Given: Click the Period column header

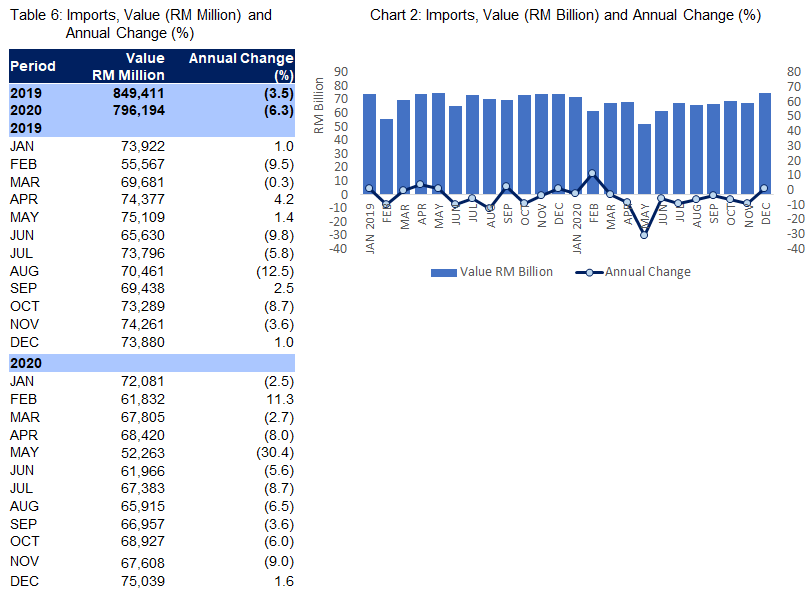Looking at the screenshot, I should (x=33, y=67).
